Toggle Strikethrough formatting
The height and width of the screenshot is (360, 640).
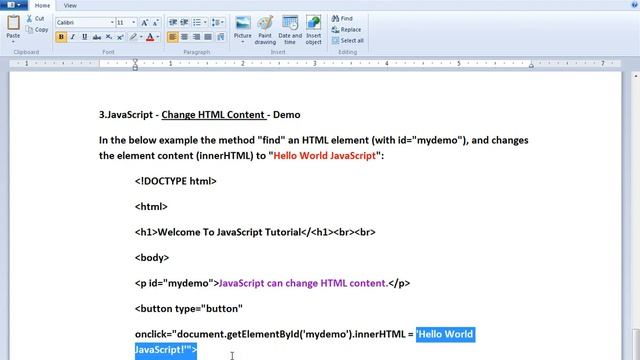pos(97,37)
